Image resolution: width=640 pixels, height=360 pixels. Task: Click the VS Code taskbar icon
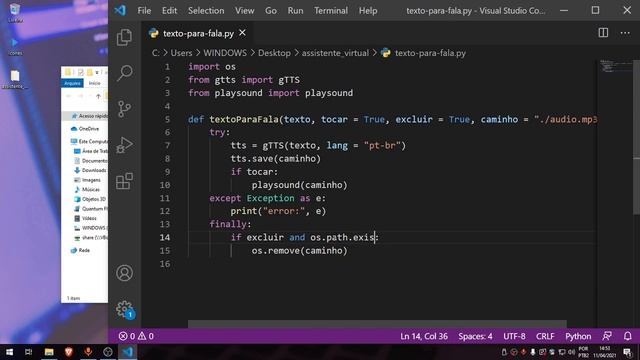click(x=128, y=352)
